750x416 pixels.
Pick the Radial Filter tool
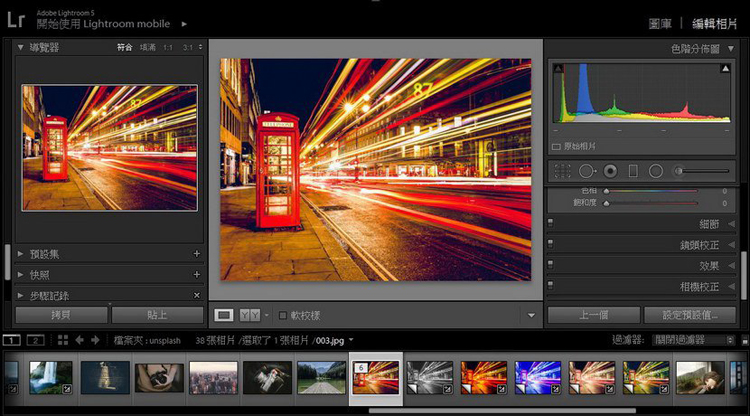pos(656,171)
